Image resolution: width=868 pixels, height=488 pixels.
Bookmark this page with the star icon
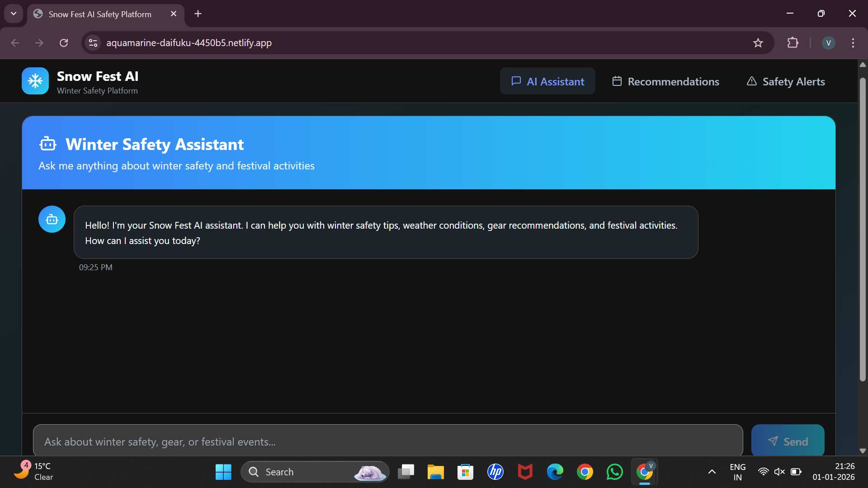[758, 43]
